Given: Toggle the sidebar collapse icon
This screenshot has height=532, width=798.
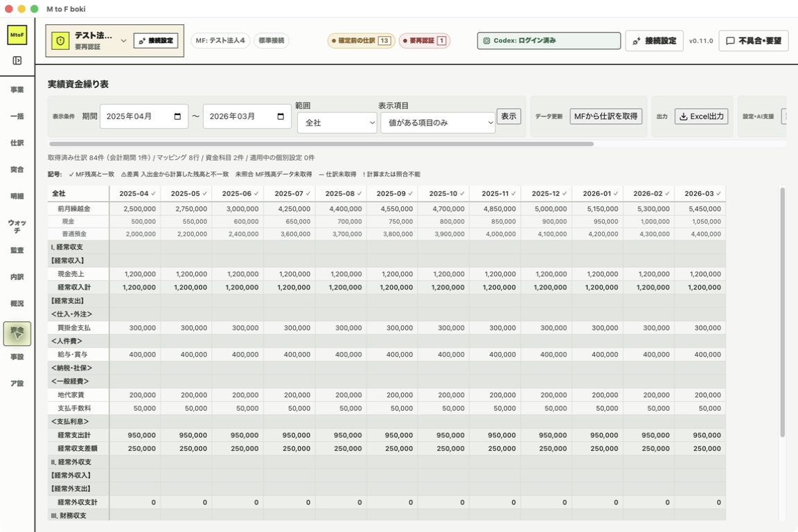Looking at the screenshot, I should pyautogui.click(x=17, y=60).
